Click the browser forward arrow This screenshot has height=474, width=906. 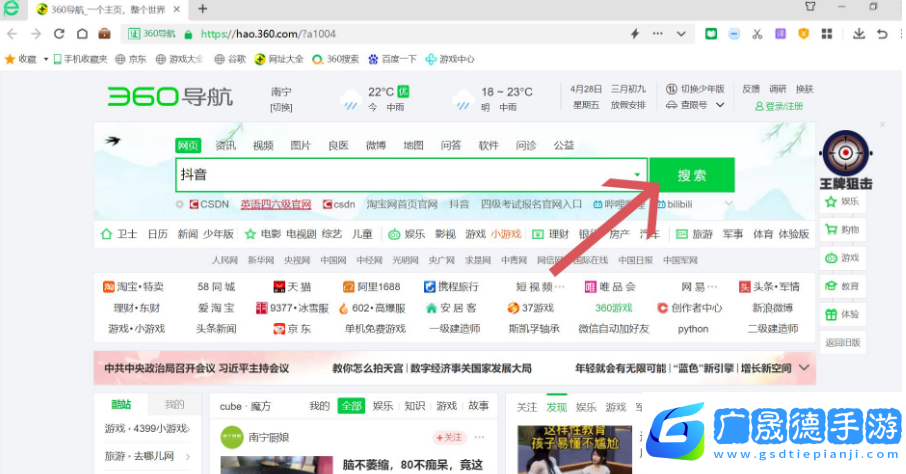pyautogui.click(x=36, y=34)
